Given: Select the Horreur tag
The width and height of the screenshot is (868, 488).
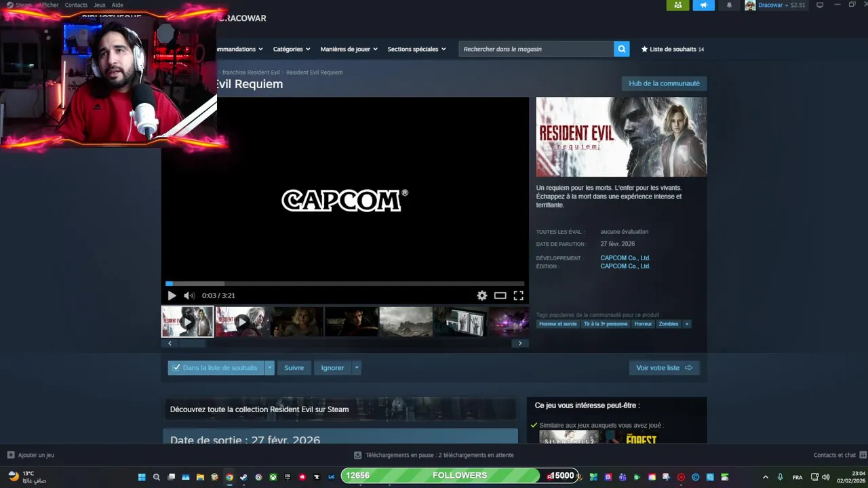Looking at the screenshot, I should click(x=643, y=324).
